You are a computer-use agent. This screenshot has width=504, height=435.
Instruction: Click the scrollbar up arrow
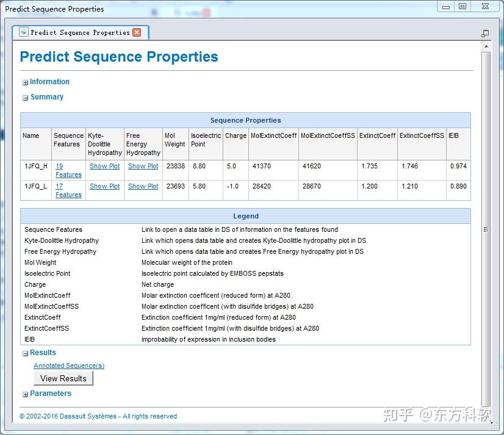[x=487, y=46]
